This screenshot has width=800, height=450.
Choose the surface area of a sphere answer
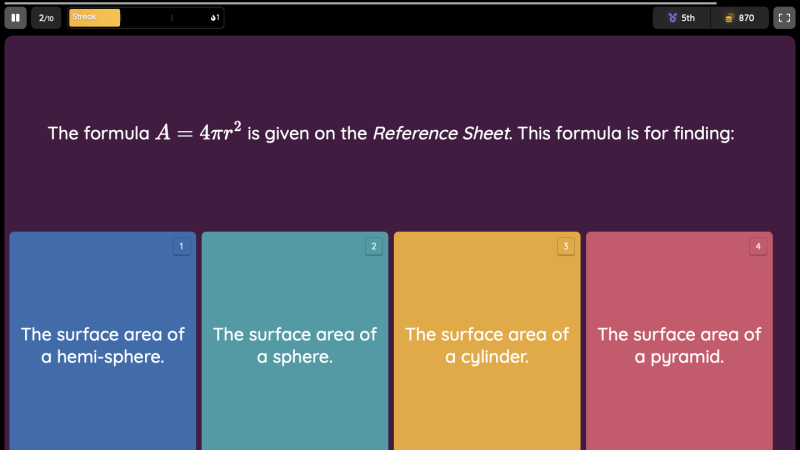pos(295,341)
